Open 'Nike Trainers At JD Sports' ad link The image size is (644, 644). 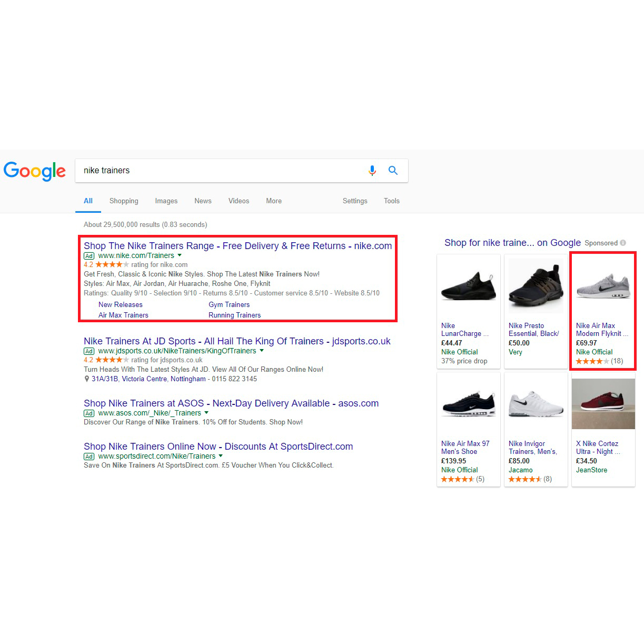pos(237,341)
